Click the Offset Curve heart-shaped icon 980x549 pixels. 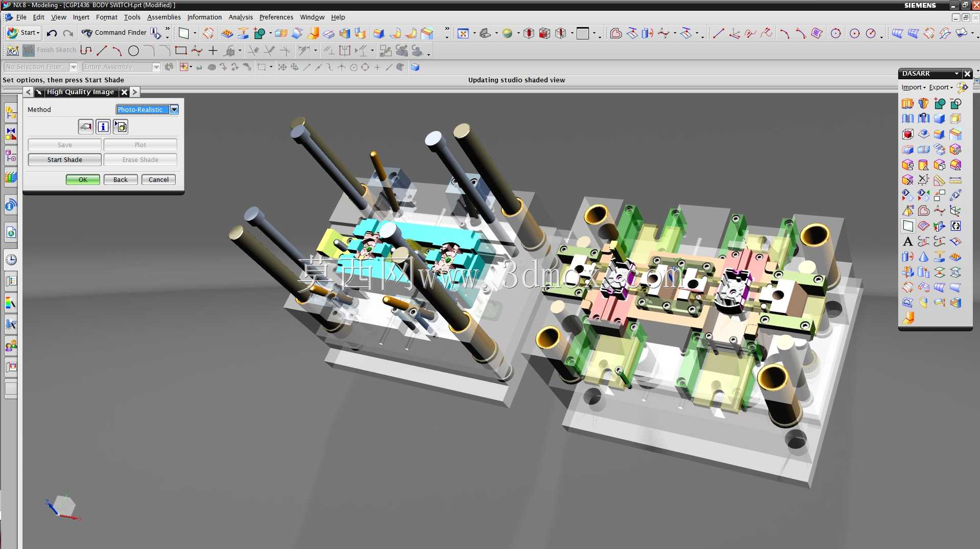[616, 33]
